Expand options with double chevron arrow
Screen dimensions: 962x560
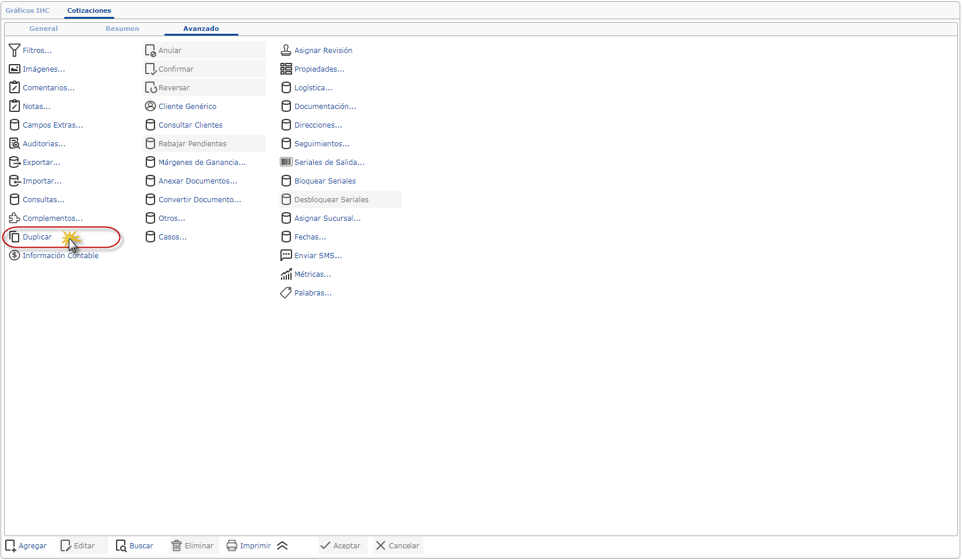(283, 546)
